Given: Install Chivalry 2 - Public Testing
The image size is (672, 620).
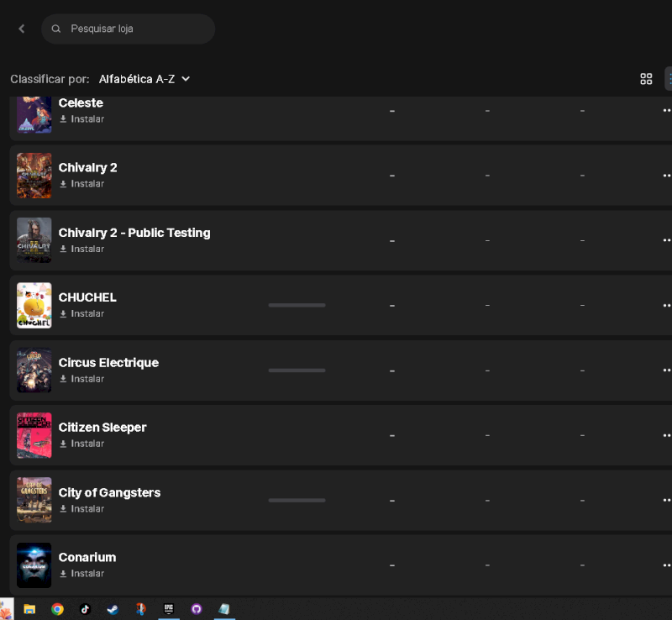Looking at the screenshot, I should pos(81,250).
